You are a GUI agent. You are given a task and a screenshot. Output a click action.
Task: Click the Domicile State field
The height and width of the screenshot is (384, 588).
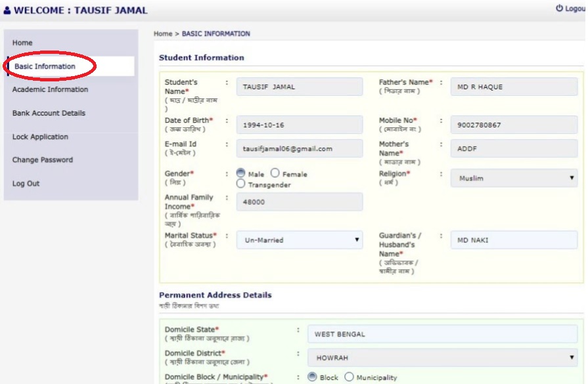(442, 334)
